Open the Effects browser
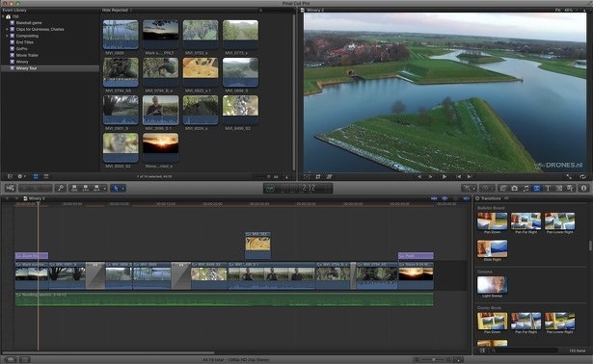Viewport: 593px width, 364px height. (503, 188)
